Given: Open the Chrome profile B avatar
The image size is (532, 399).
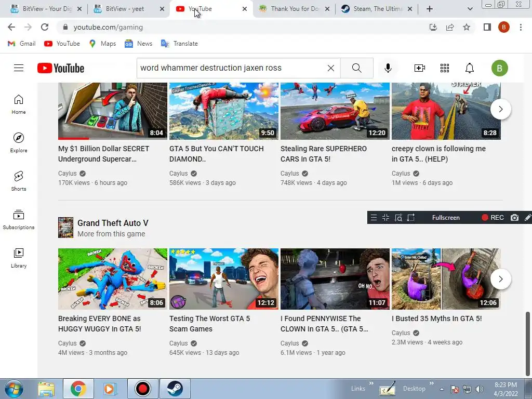Looking at the screenshot, I should coord(504,27).
